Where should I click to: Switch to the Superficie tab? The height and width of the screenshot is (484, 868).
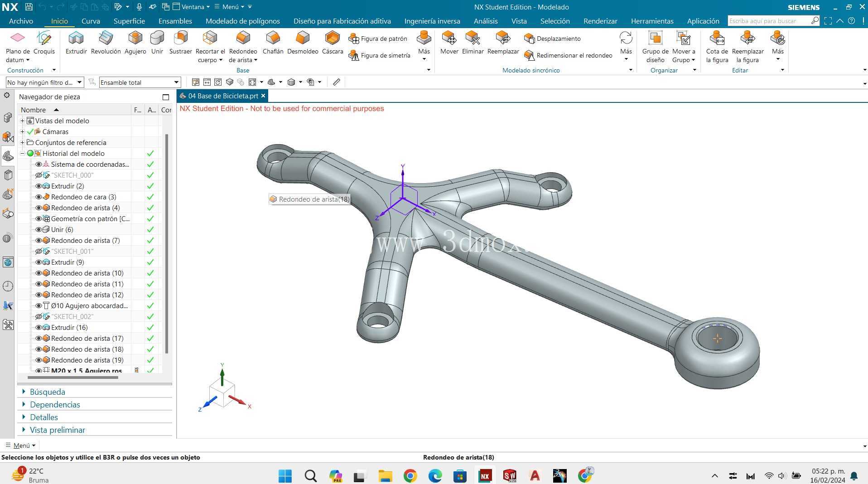[x=129, y=21]
